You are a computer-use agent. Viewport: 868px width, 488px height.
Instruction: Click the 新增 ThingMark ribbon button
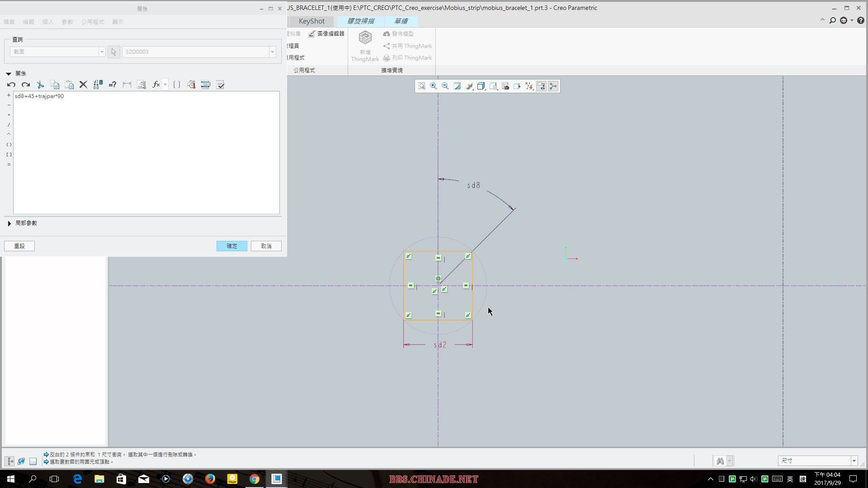pyautogui.click(x=365, y=46)
